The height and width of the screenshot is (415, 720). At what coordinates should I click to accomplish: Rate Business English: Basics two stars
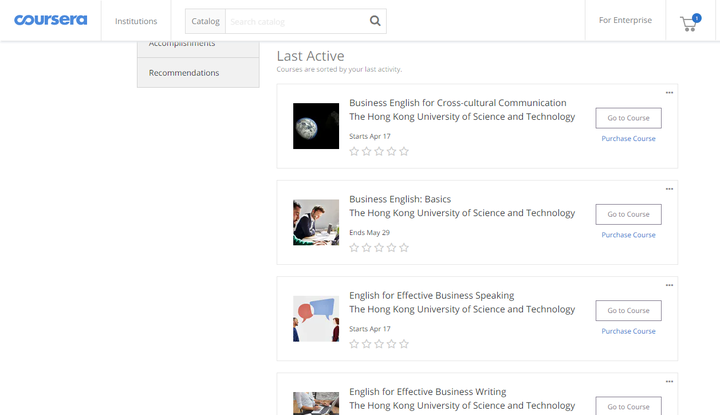(366, 248)
